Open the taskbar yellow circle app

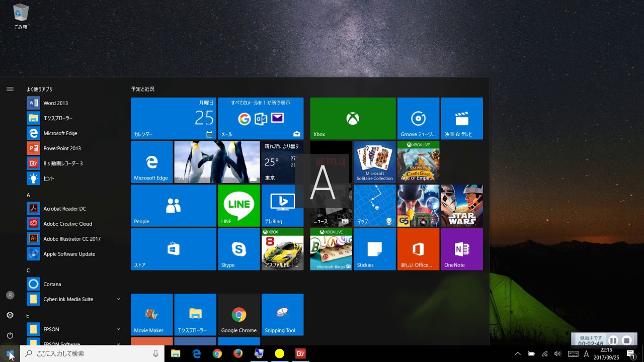coord(279,354)
